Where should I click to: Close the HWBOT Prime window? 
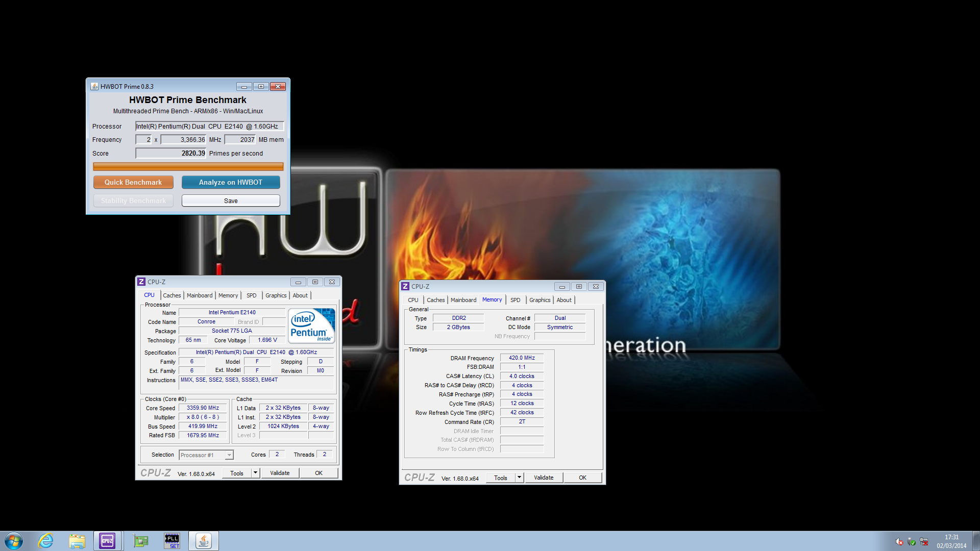(x=278, y=86)
